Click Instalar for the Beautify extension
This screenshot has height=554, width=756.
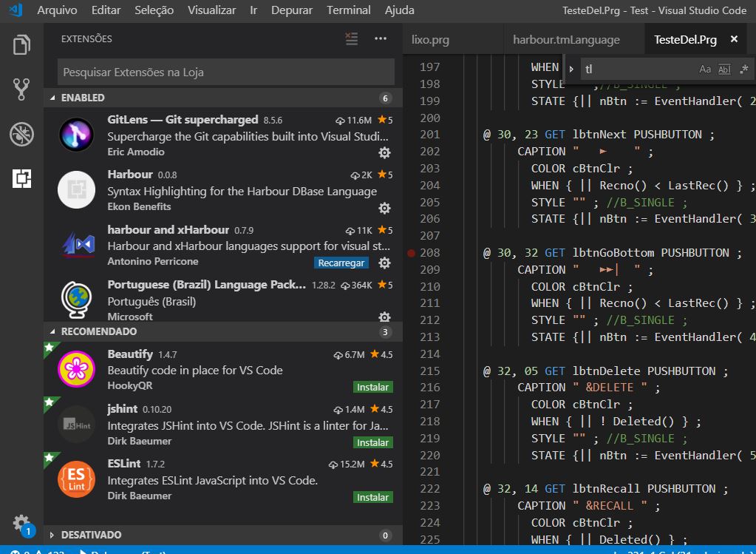(x=372, y=387)
